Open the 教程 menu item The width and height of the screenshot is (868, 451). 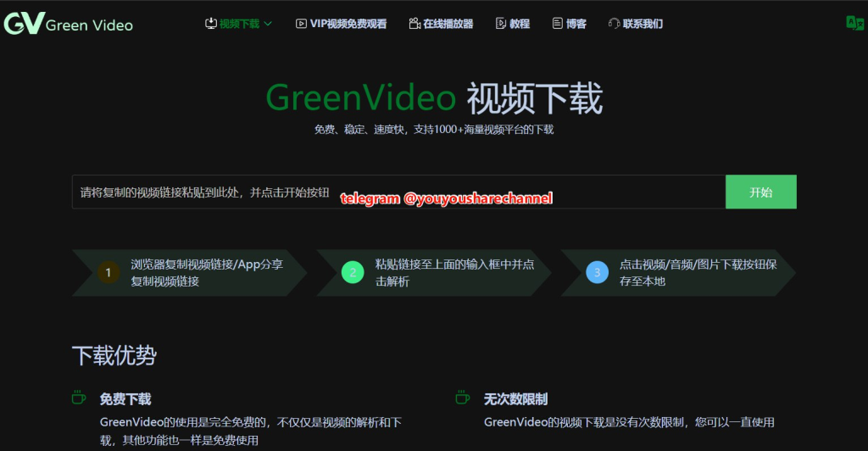520,24
